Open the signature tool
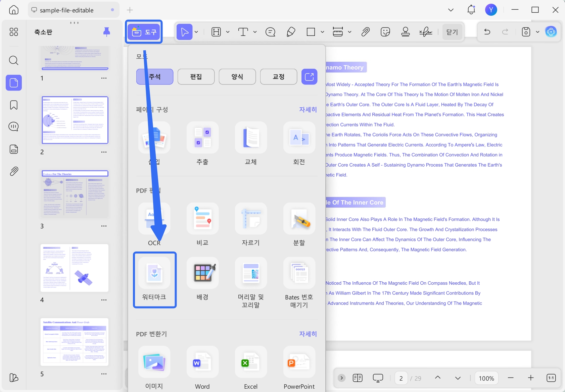The width and height of the screenshot is (565, 392). click(x=426, y=32)
